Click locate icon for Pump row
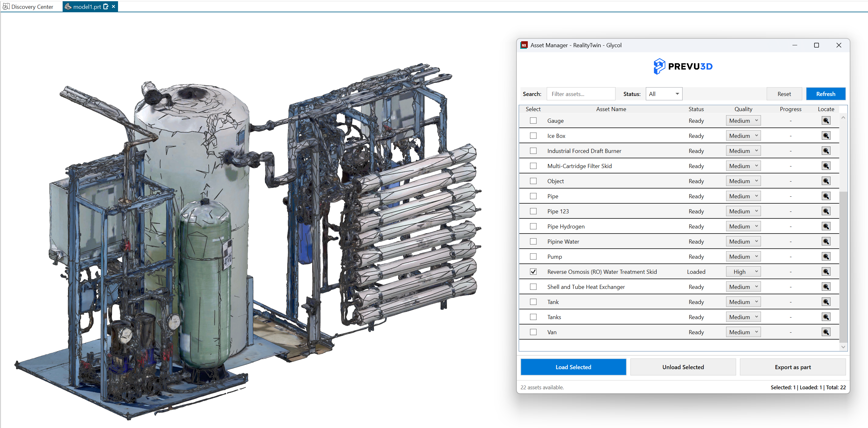The image size is (868, 428). pos(826,256)
